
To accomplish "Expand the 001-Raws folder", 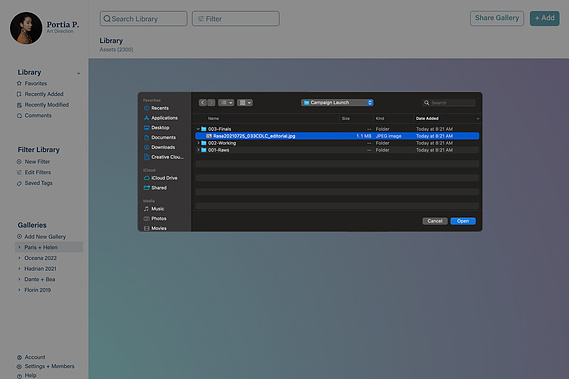I will coord(198,150).
